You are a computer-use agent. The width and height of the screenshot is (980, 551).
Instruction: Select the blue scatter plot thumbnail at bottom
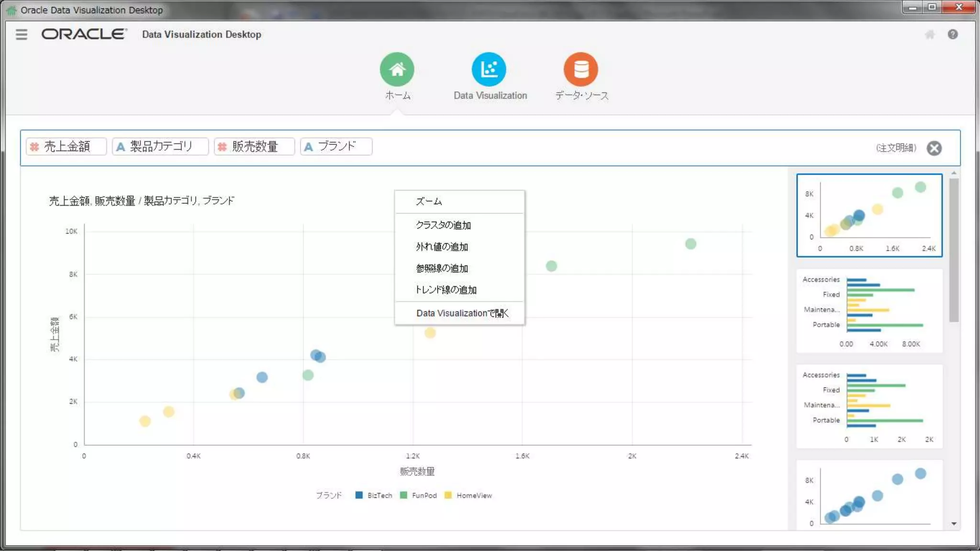click(869, 495)
